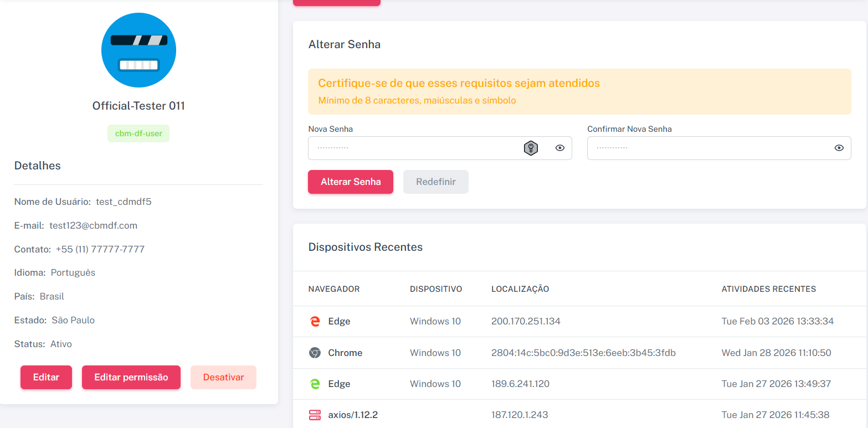Click the axios/1.12.2 browser name
The width and height of the screenshot is (868, 428).
(353, 415)
